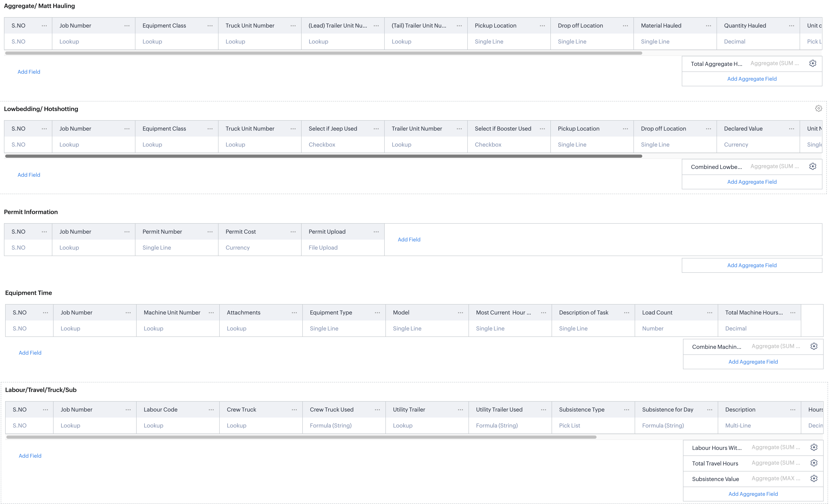The image size is (830, 504).
Task: Click the Decimal cell under Quantity Hauled
Action: [x=758, y=42]
